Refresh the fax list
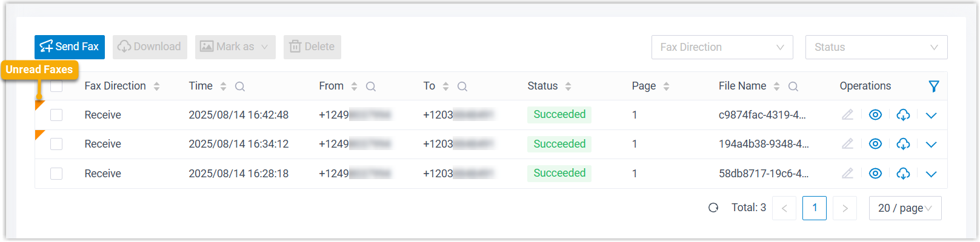Screen dimensions: 980x242 click(713, 208)
